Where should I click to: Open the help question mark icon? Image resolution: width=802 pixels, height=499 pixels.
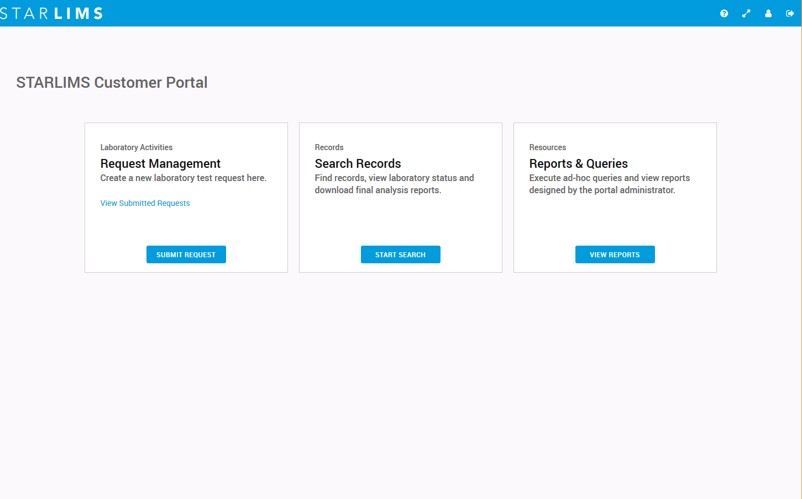[724, 14]
